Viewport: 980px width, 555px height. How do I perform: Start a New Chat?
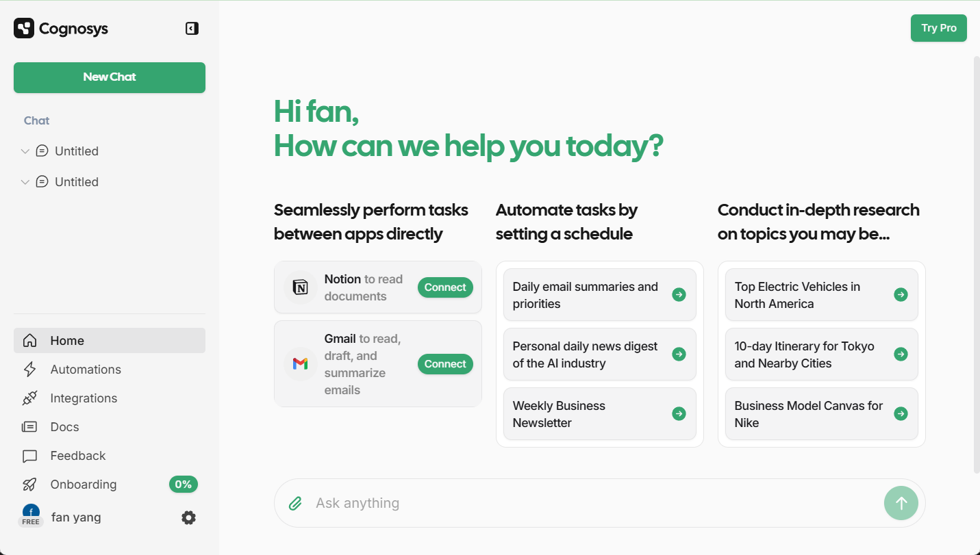110,77
